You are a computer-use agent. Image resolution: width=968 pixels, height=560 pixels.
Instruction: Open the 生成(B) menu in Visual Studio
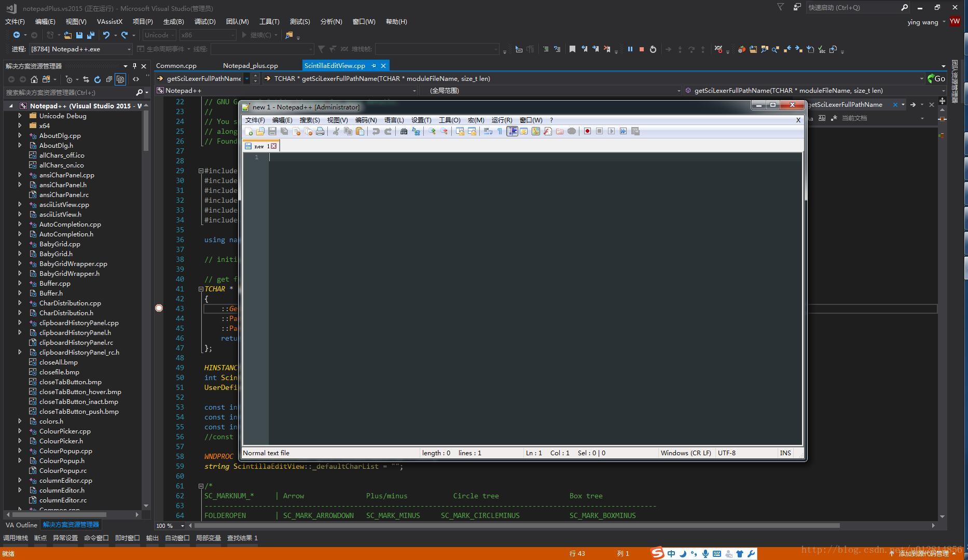tap(173, 21)
